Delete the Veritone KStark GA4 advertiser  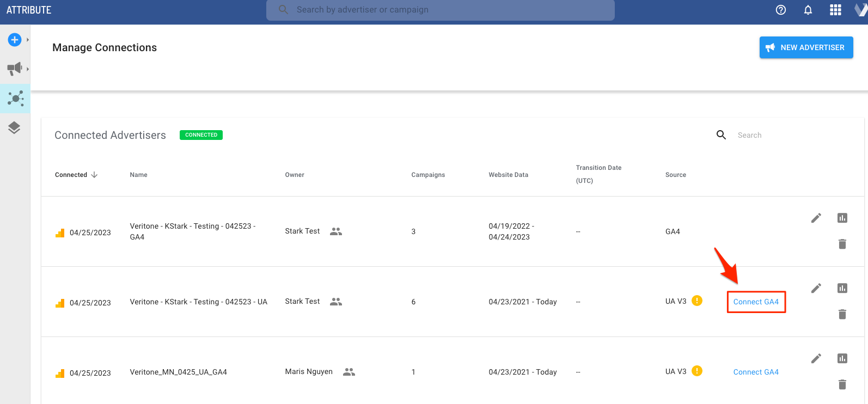point(842,244)
